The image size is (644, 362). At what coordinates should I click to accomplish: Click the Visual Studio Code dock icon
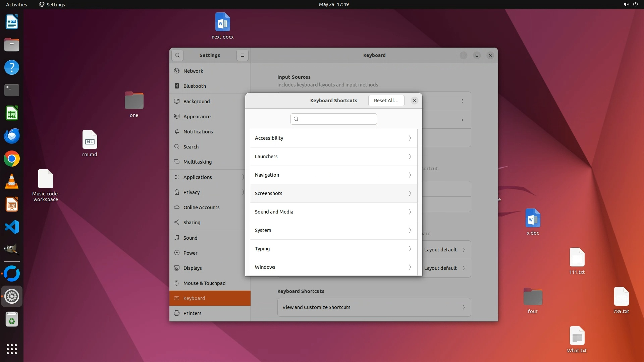coord(12,227)
